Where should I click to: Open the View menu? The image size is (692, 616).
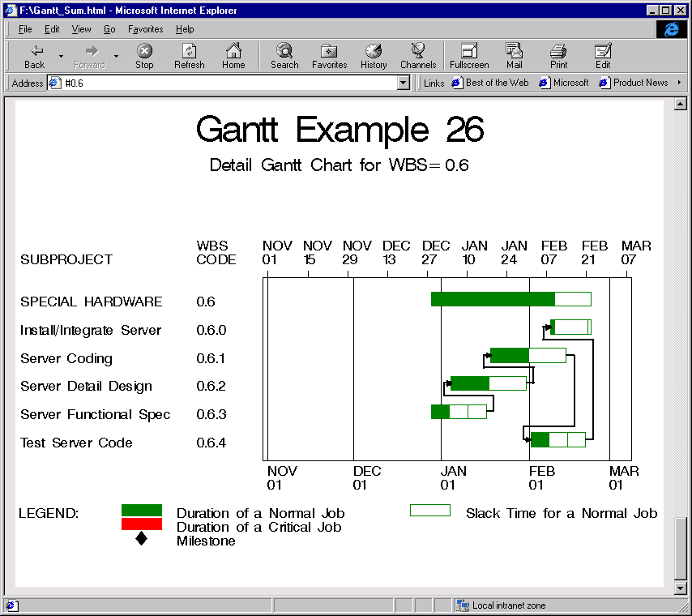click(81, 29)
